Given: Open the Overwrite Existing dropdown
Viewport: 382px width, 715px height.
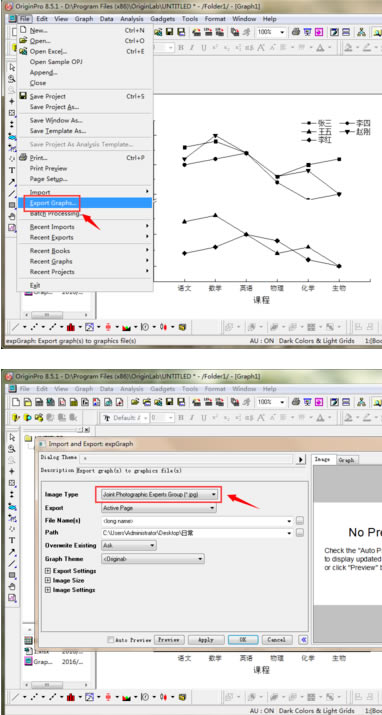Looking at the screenshot, I should point(129,545).
